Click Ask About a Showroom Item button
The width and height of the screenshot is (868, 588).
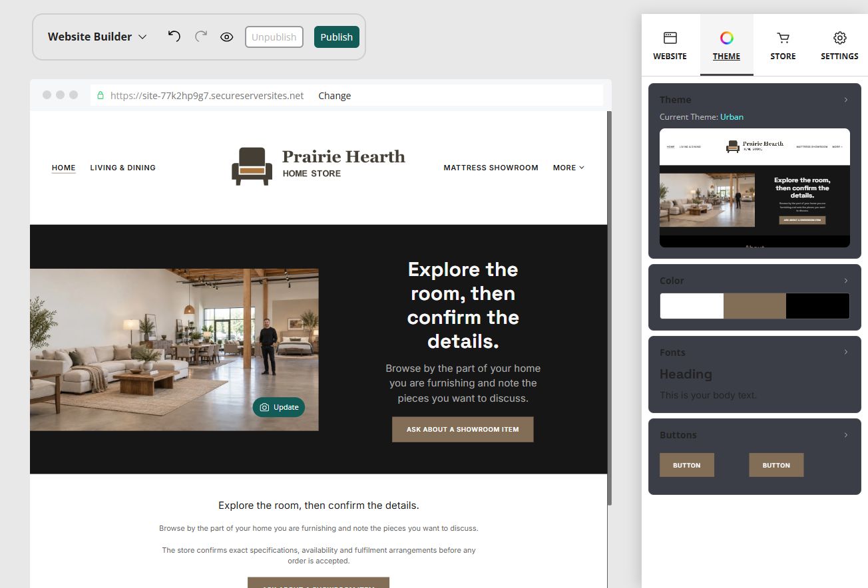[x=463, y=430]
